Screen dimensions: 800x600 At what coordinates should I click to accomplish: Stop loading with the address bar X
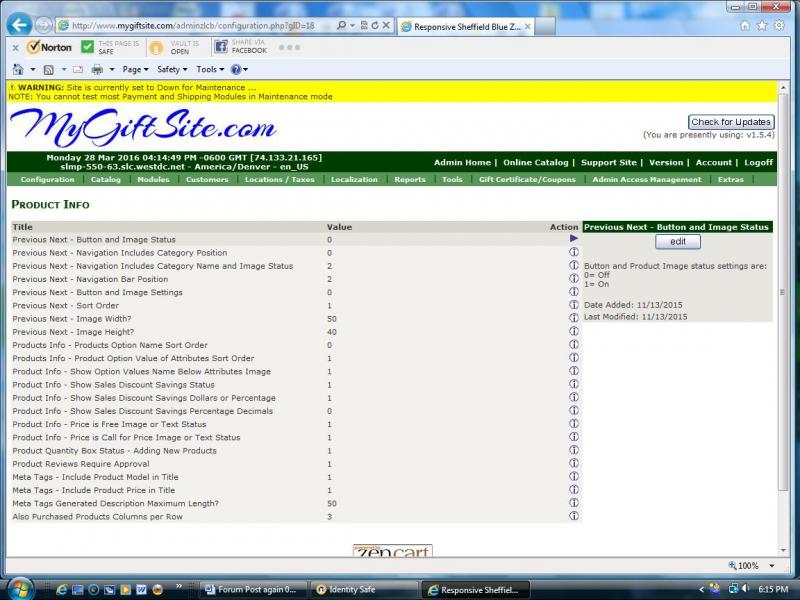point(386,25)
